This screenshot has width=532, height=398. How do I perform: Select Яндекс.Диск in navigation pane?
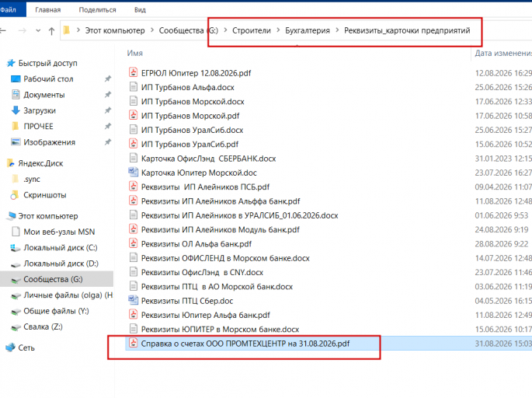(x=40, y=164)
